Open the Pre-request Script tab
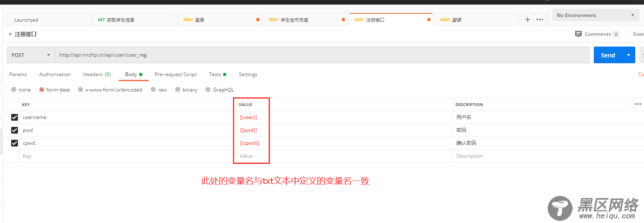Image resolution: width=644 pixels, height=223 pixels. pyautogui.click(x=176, y=74)
